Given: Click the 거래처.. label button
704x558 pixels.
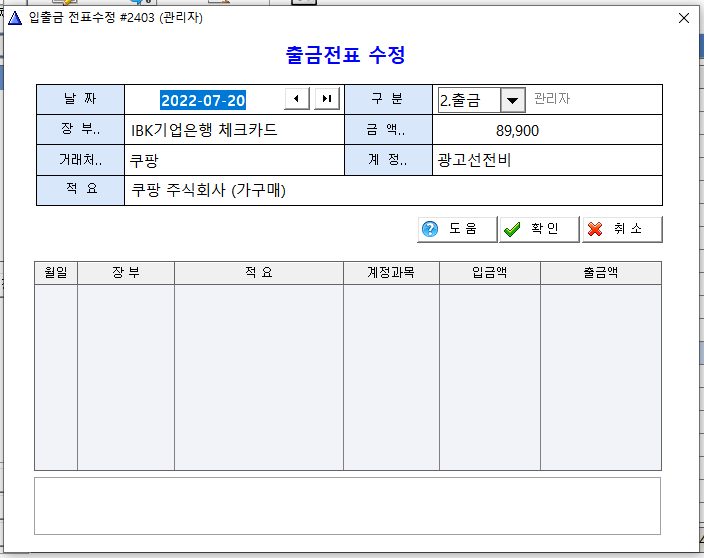Looking at the screenshot, I should [81, 160].
